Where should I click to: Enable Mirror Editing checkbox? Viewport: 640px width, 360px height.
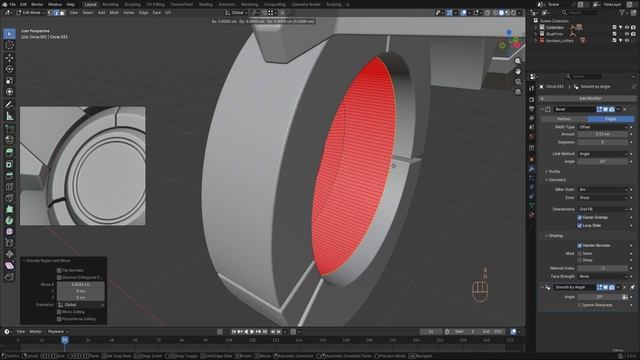[59, 312]
